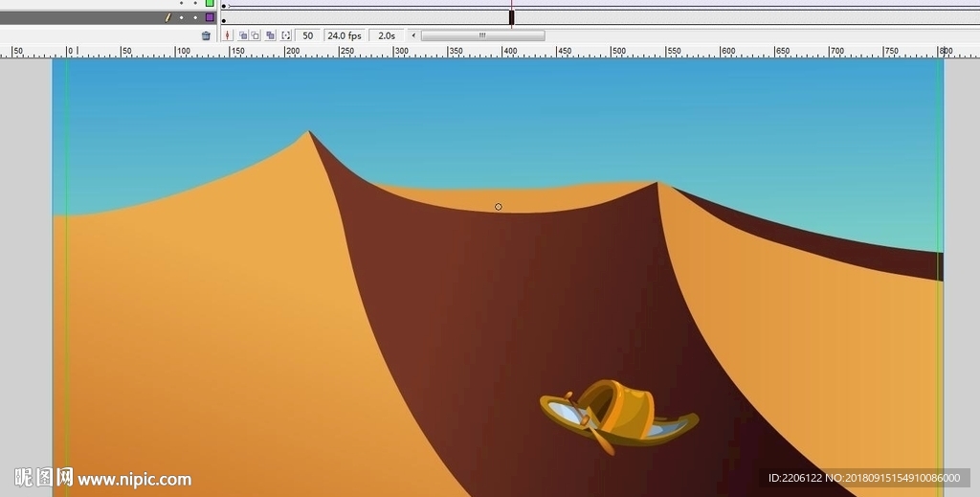Click the 24.0 fps frame rate value

pos(345,35)
